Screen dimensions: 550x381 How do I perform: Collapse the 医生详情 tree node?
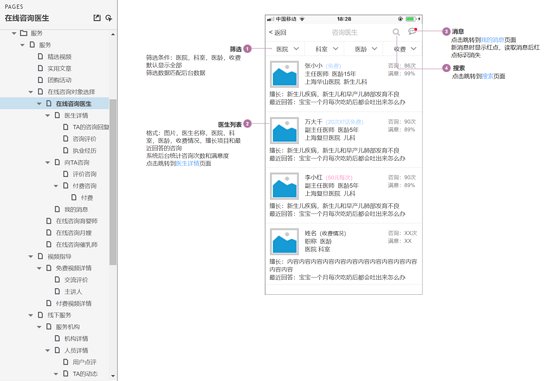(47, 115)
